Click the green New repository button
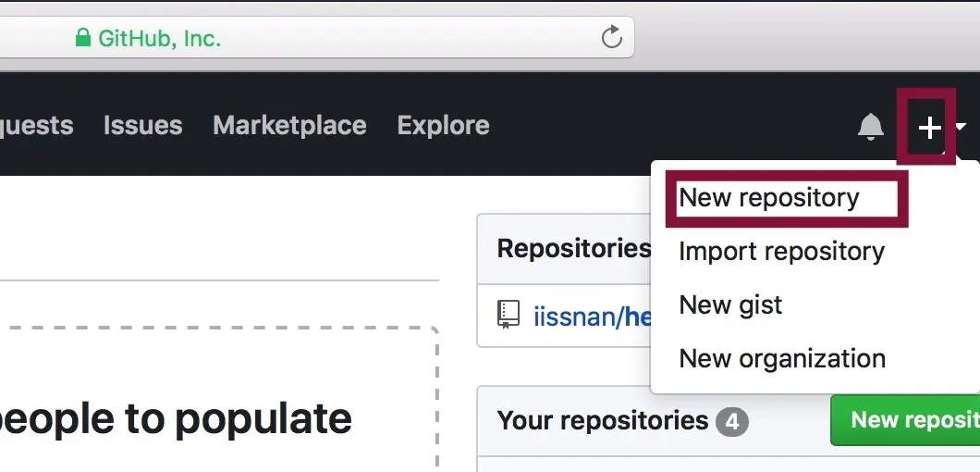The width and height of the screenshot is (980, 472). click(905, 420)
